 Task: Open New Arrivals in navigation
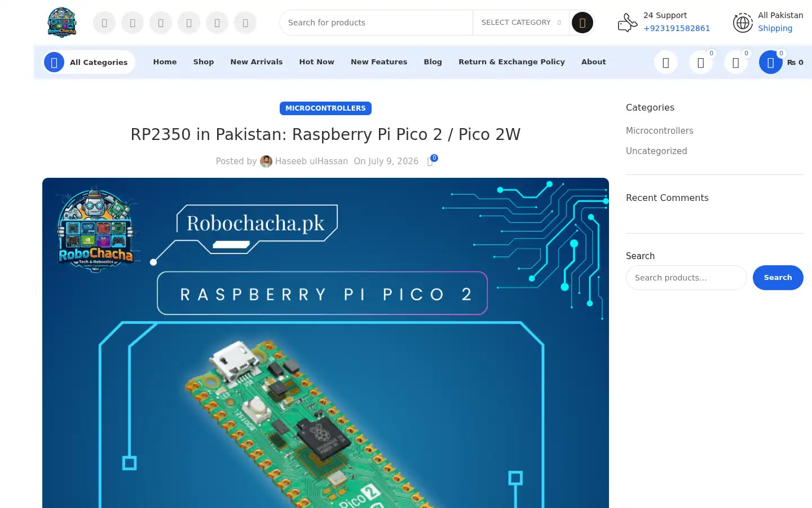click(x=257, y=62)
